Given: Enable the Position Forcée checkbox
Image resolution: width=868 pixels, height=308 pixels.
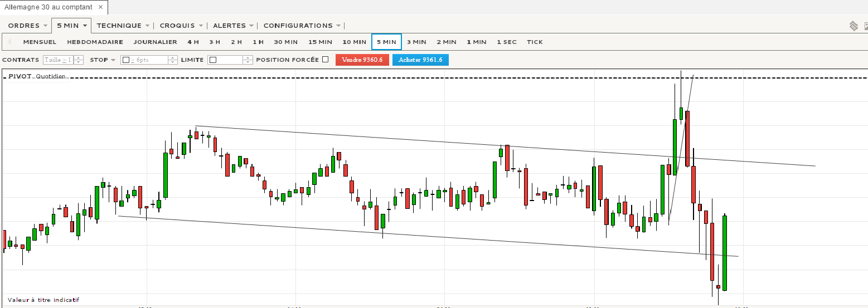Looking at the screenshot, I should (326, 60).
